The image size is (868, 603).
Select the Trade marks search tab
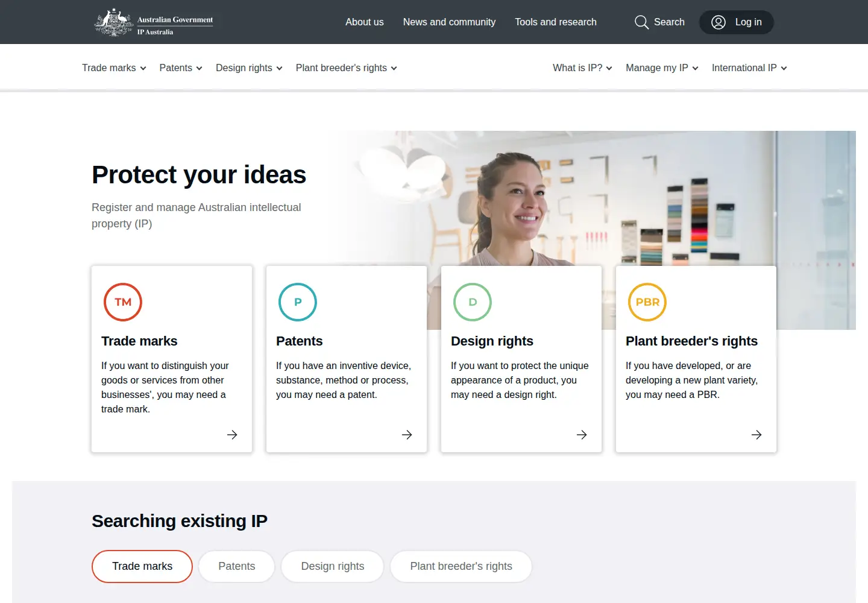[x=142, y=566]
